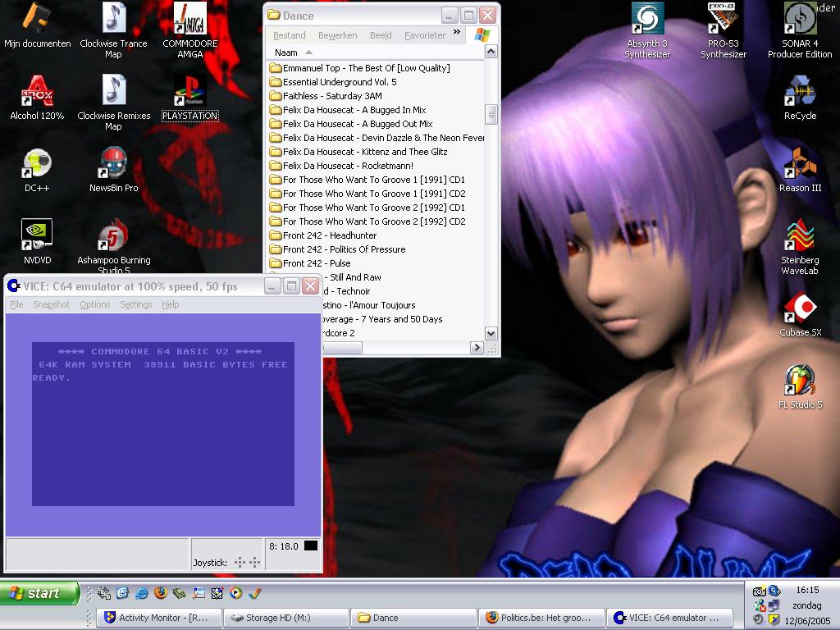The image size is (840, 630).
Task: Launch Reason III from the desktop
Action: pos(800,165)
